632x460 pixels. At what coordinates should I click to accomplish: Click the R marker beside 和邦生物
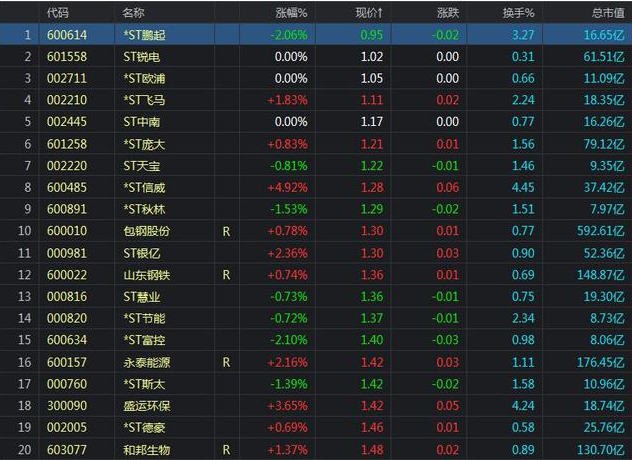227,450
